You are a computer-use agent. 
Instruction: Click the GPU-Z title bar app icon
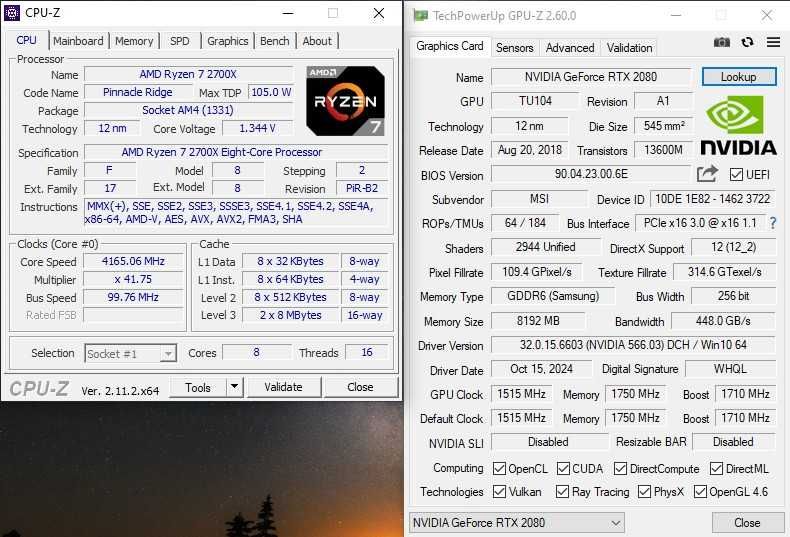point(420,16)
